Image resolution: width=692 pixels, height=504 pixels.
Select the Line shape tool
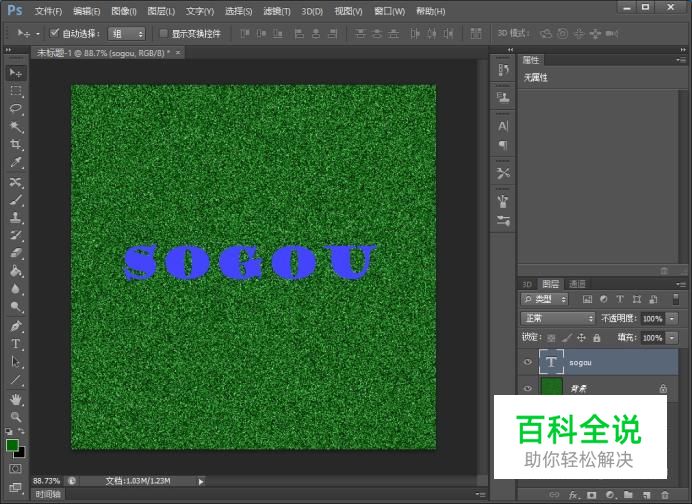pyautogui.click(x=16, y=380)
